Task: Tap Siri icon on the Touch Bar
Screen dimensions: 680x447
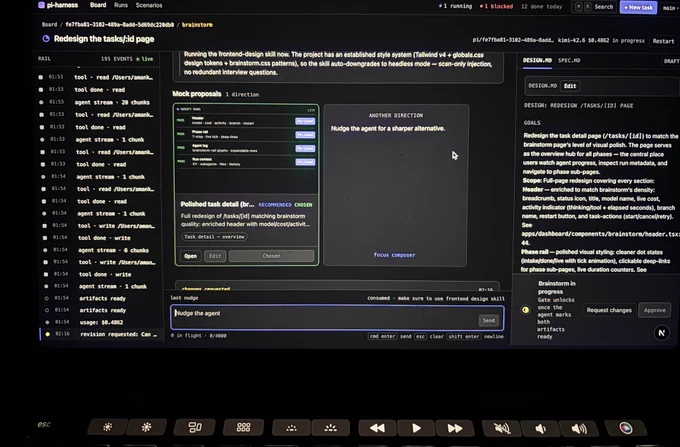Action: (x=626, y=428)
